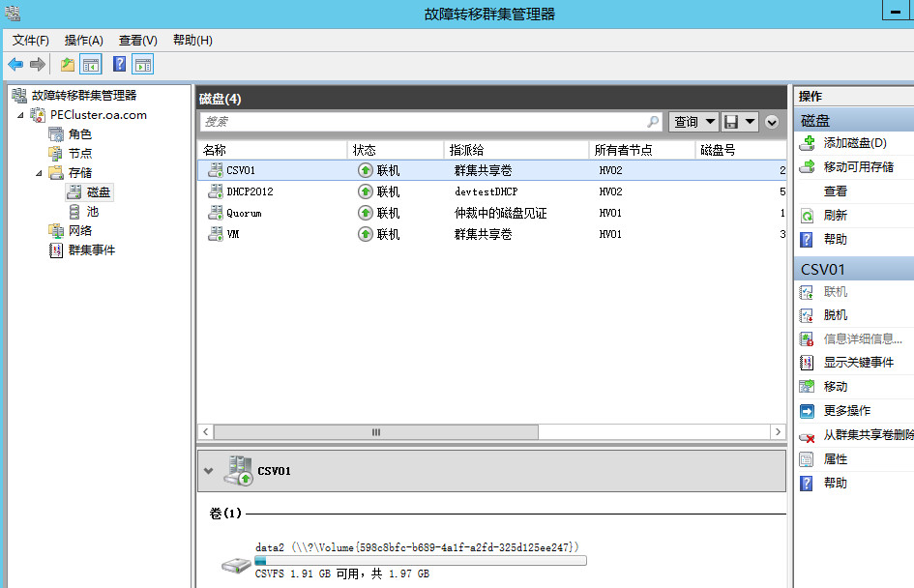Image resolution: width=914 pixels, height=588 pixels.
Task: Click the Back arrow toolbar icon
Action: click(15, 64)
